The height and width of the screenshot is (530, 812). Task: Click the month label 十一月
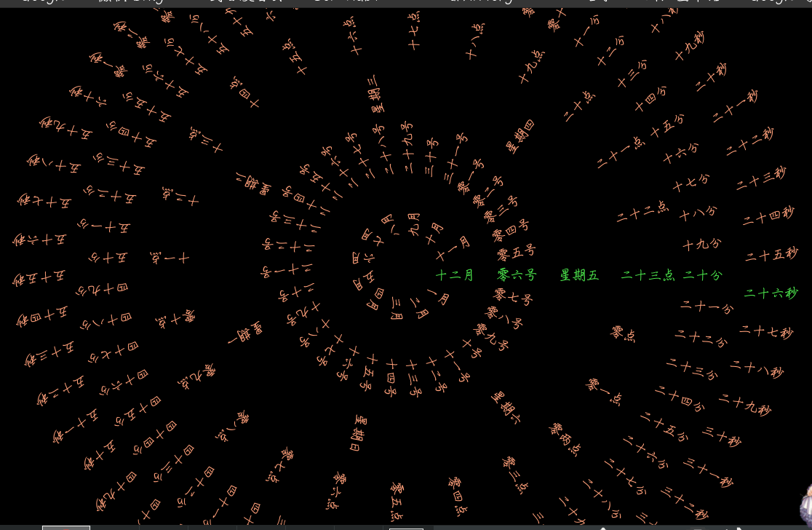pos(452,248)
